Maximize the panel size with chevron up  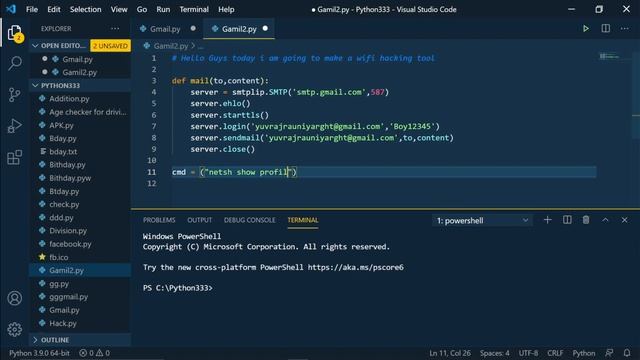605,220
